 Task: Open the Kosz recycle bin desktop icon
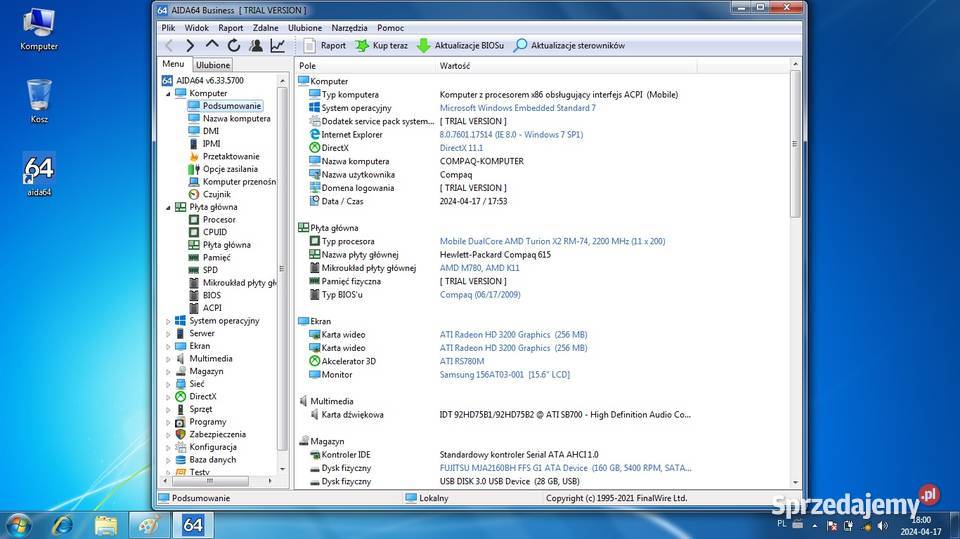coord(39,101)
